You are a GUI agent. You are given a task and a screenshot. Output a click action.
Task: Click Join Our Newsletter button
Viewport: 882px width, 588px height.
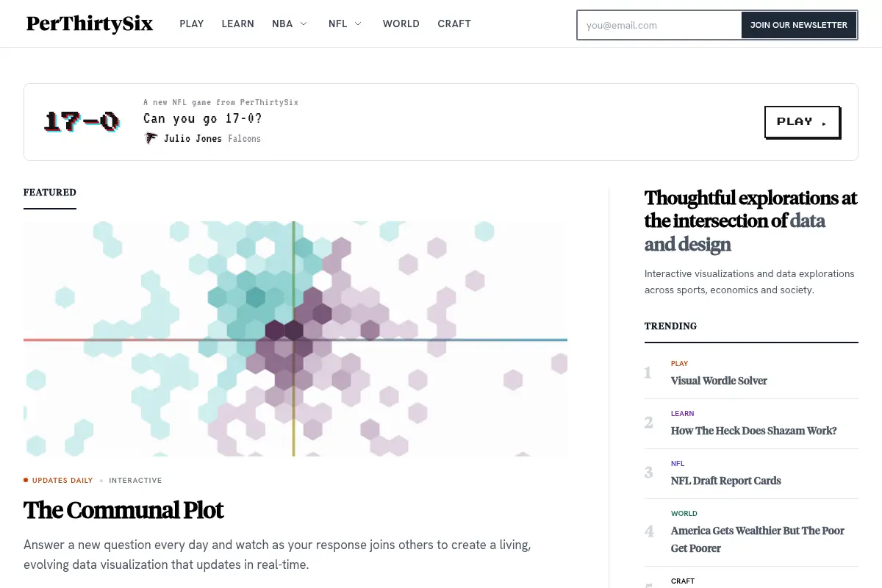[799, 25]
